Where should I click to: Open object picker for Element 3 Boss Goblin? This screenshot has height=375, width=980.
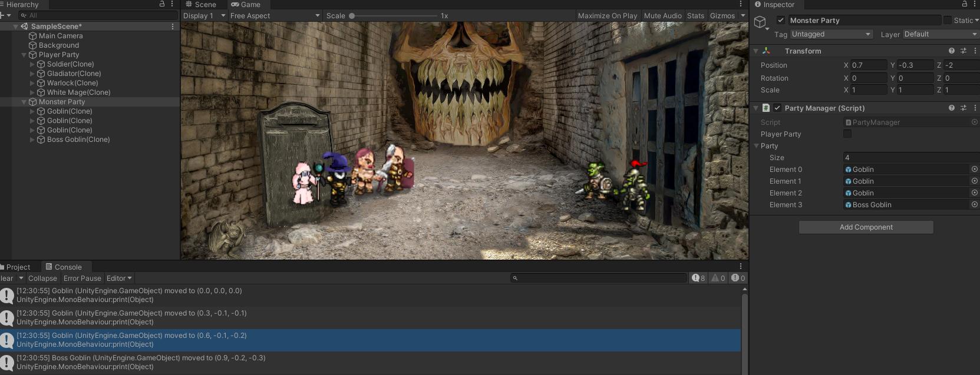(x=974, y=205)
